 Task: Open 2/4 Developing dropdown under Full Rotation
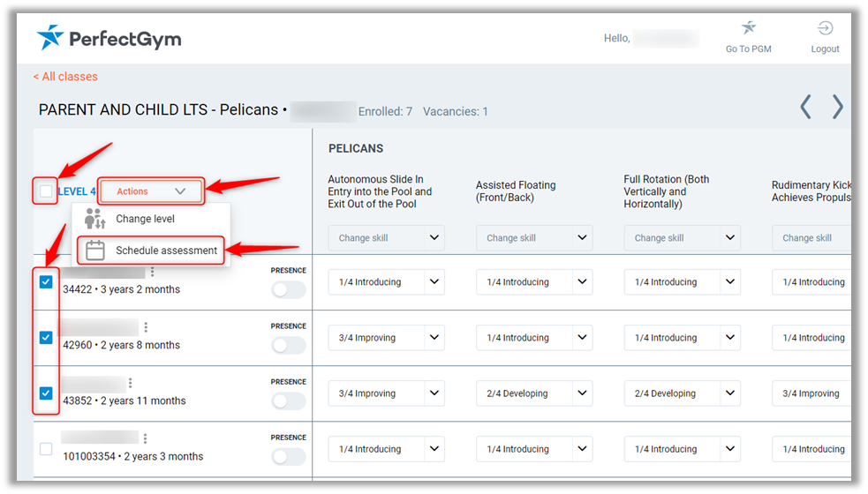tap(682, 393)
